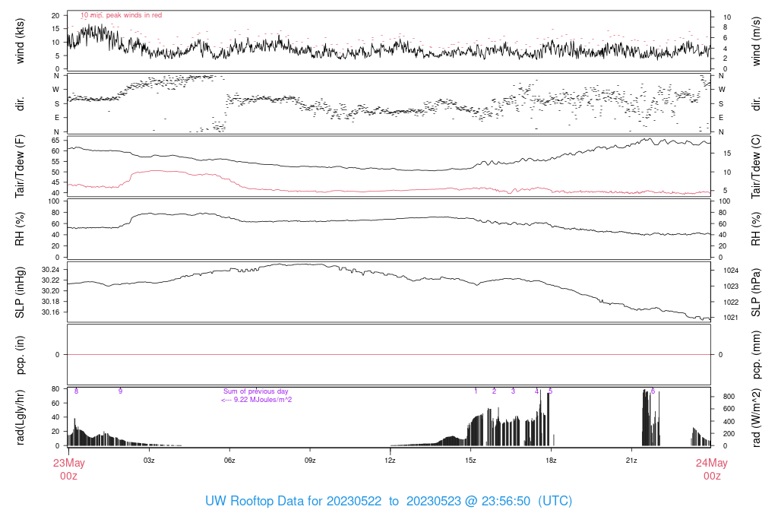
Task: Click purple hour marker "1" in radiation panel
Action: point(476,391)
